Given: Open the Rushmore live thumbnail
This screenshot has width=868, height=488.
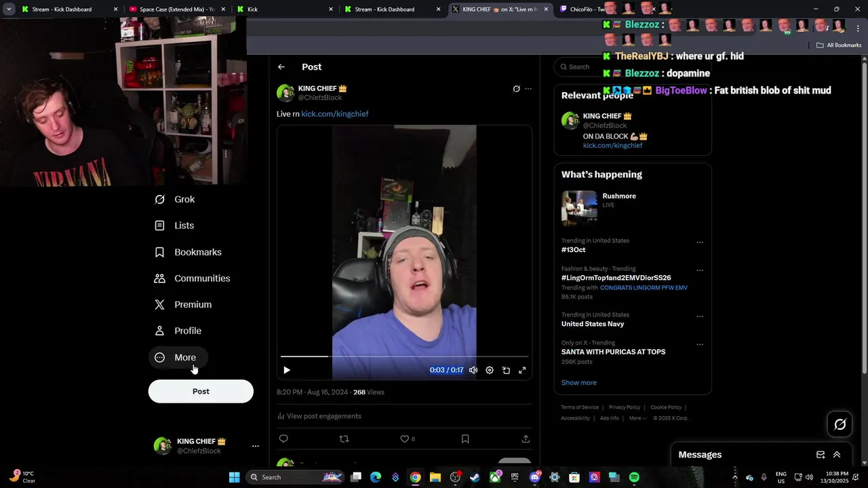Looking at the screenshot, I should click(579, 208).
